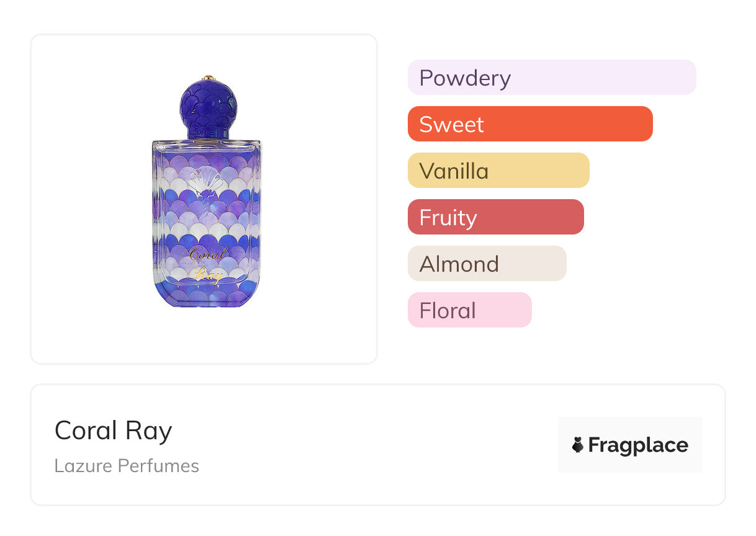Image resolution: width=756 pixels, height=536 pixels.
Task: Click the Fruity label text
Action: click(448, 218)
